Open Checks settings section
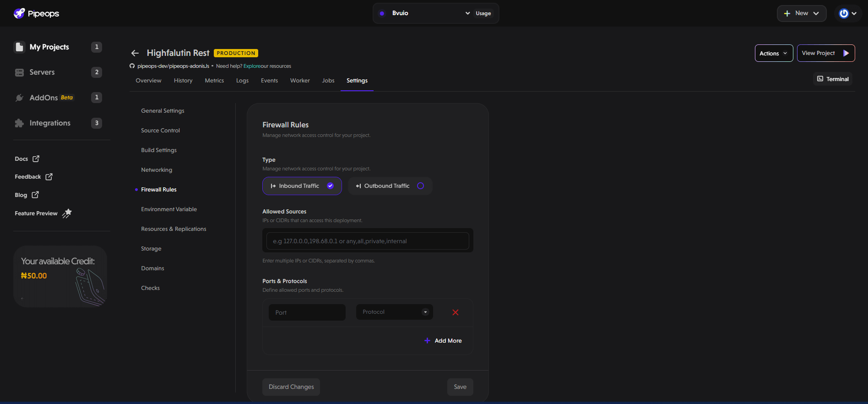868x404 pixels. 150,288
